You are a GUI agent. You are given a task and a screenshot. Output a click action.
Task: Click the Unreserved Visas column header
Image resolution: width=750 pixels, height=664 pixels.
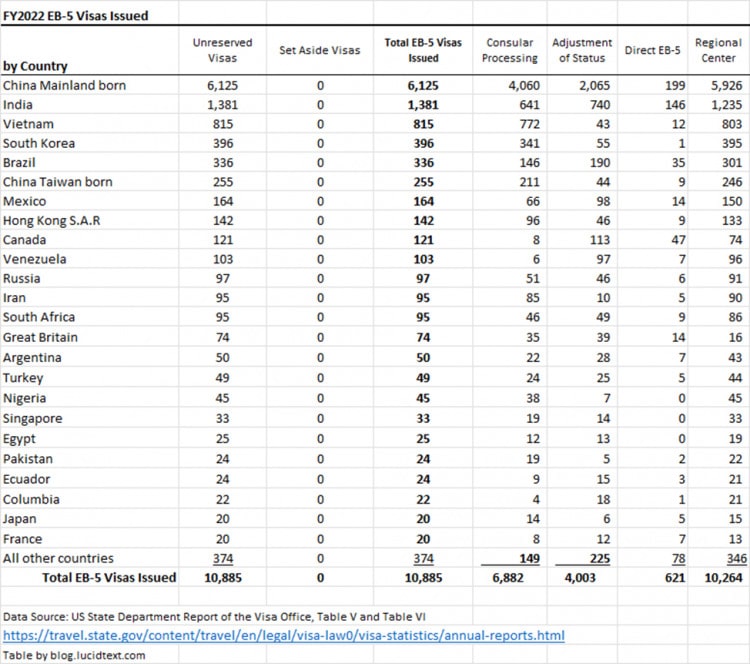pos(222,50)
